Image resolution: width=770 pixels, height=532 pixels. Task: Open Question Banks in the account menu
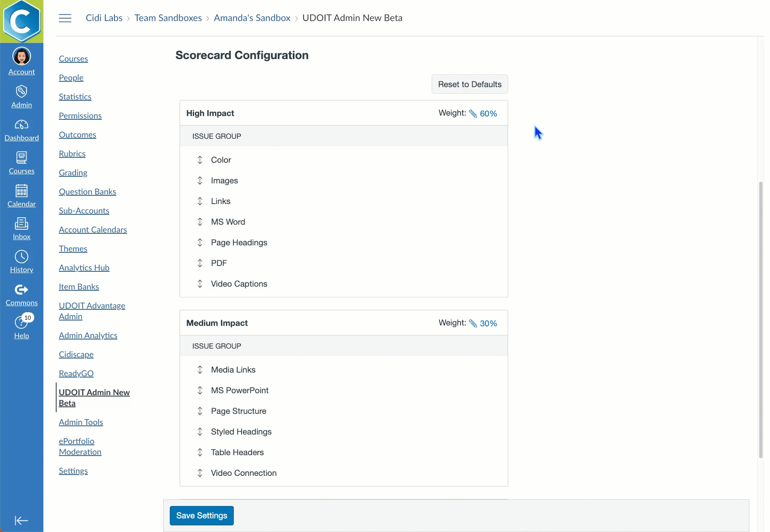(x=87, y=192)
